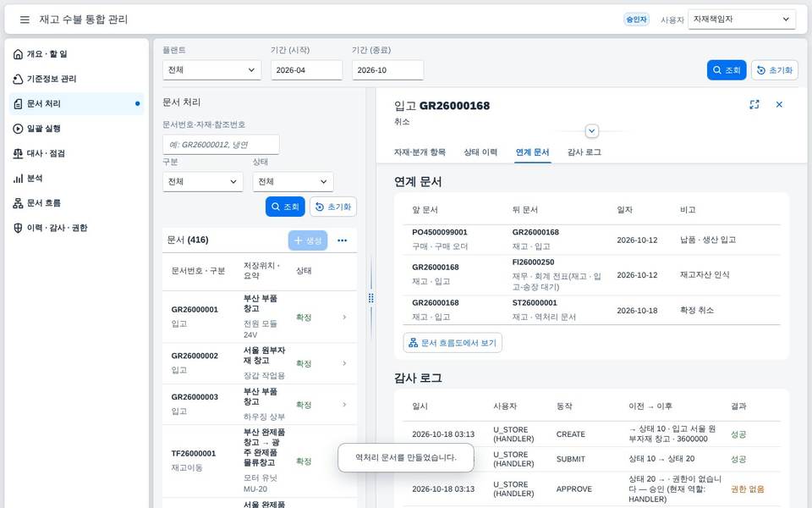Viewport: 812px width, 508px height.
Task: Open 이력 · 감사 · 권한 in sidebar
Action: [x=76, y=228]
